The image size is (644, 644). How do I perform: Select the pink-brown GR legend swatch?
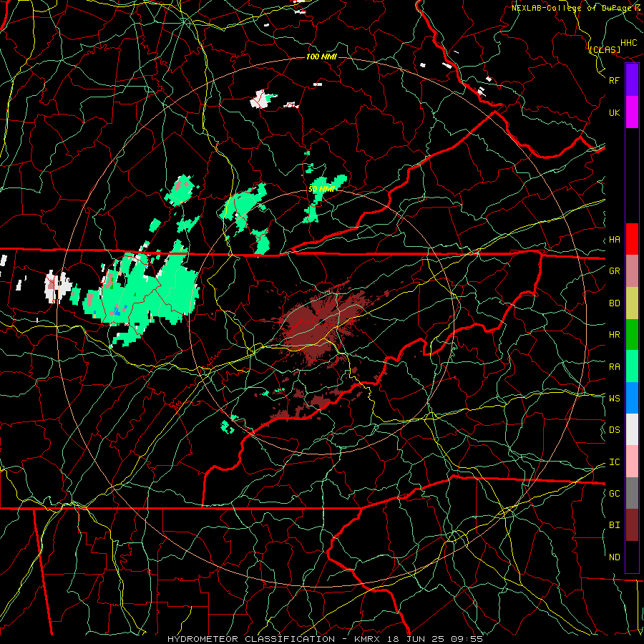[632, 271]
